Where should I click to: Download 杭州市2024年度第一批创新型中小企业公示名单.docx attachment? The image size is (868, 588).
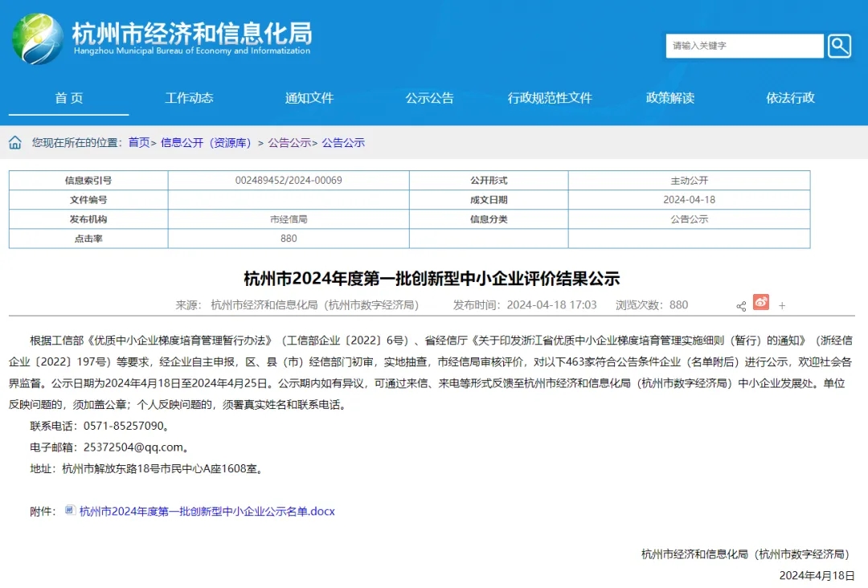pyautogui.click(x=207, y=512)
